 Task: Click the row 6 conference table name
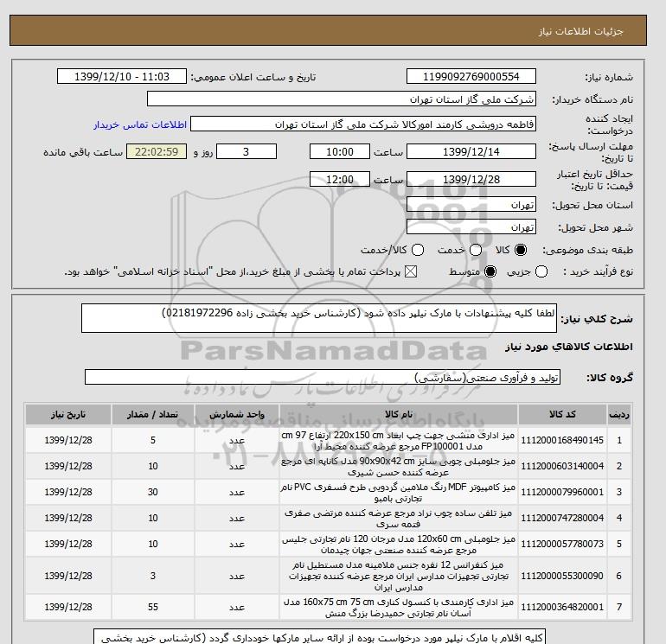pyautogui.click(x=399, y=576)
